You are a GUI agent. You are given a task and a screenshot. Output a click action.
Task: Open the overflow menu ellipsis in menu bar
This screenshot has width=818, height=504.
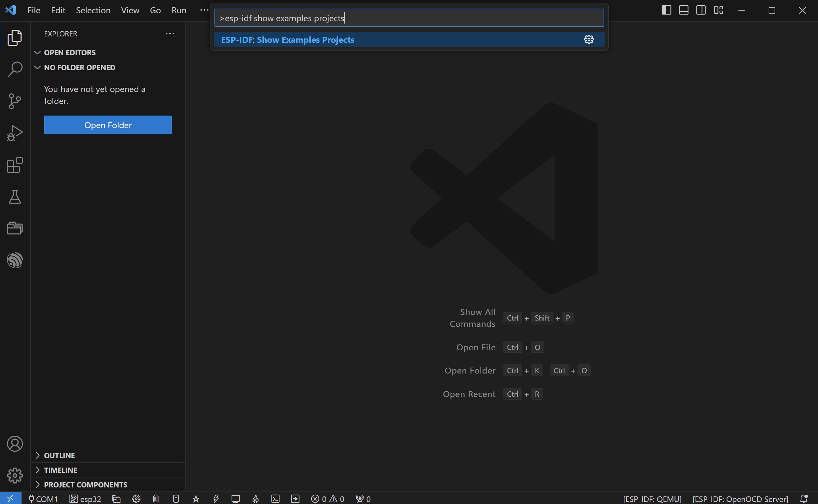point(204,10)
